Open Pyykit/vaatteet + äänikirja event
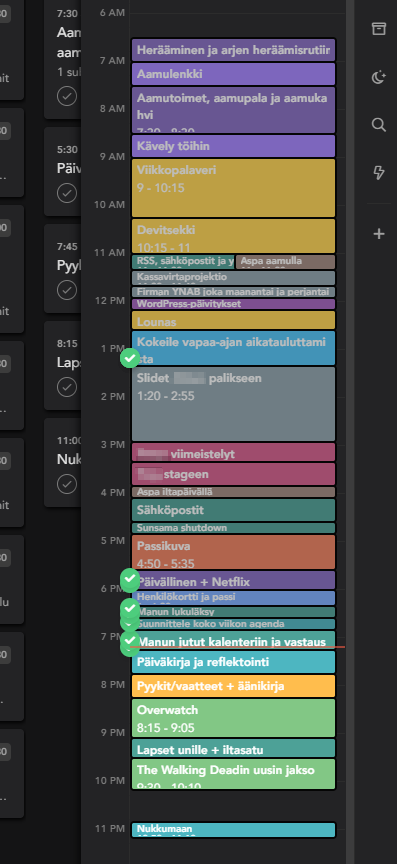The height and width of the screenshot is (864, 397). [233, 686]
